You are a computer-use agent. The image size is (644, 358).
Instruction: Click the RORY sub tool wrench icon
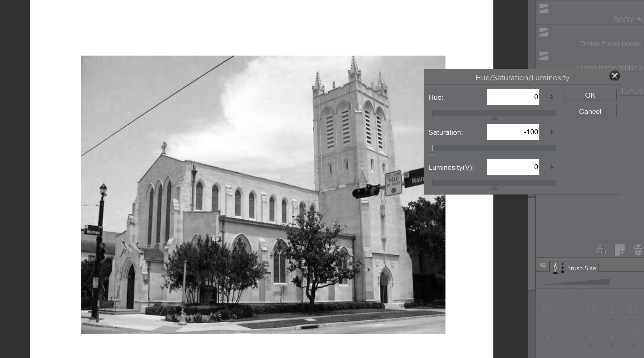point(640,20)
